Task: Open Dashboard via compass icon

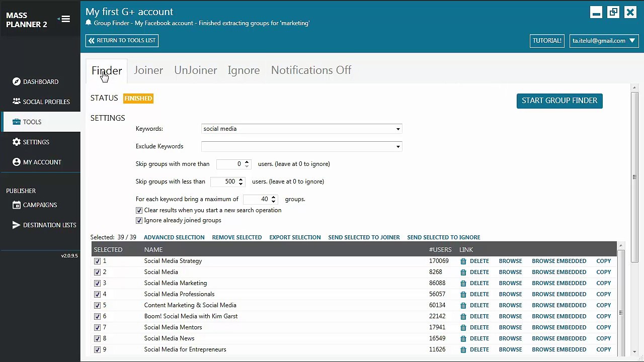Action: tap(17, 81)
